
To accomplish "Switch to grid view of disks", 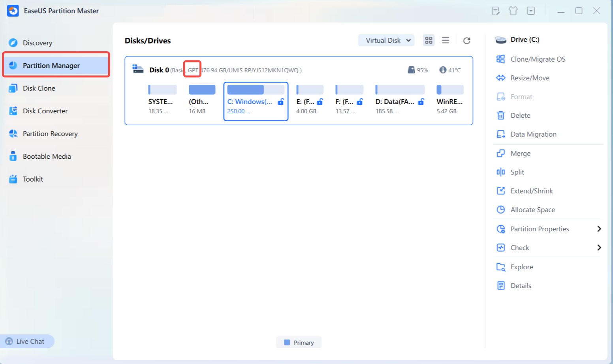I will tap(429, 40).
